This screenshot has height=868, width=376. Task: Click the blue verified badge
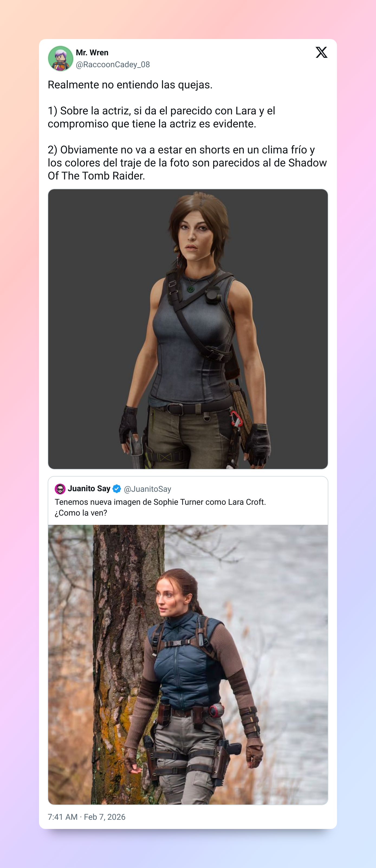pyautogui.click(x=117, y=488)
